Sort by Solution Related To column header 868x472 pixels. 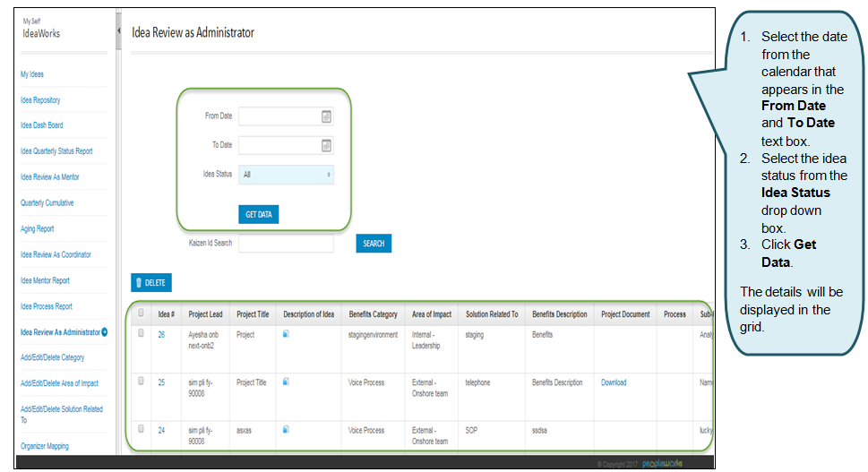[492, 314]
